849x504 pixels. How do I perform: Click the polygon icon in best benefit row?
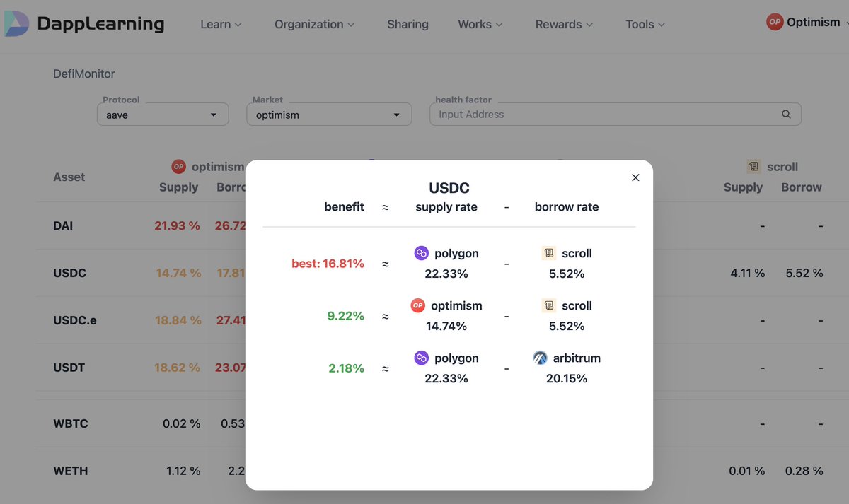[x=422, y=253]
